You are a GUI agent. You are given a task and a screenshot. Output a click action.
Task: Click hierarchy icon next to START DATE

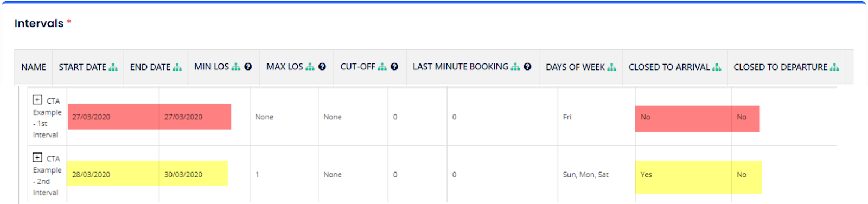[113, 67]
